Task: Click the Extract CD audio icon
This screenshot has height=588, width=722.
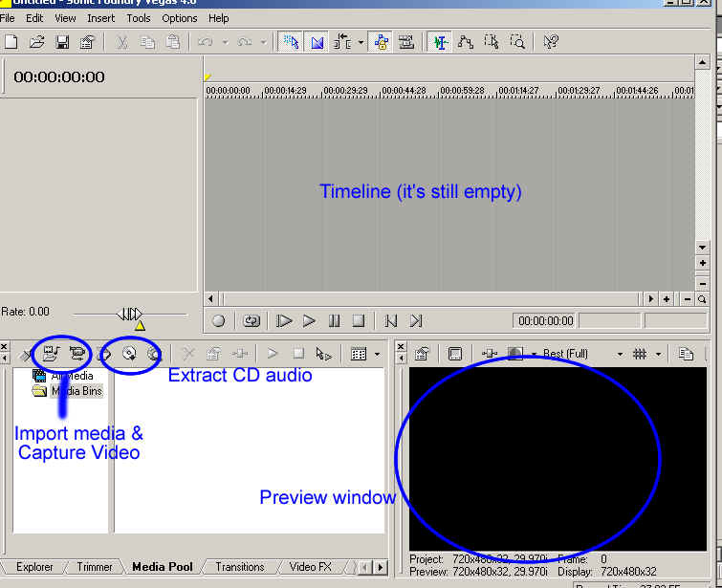Action: (x=130, y=354)
